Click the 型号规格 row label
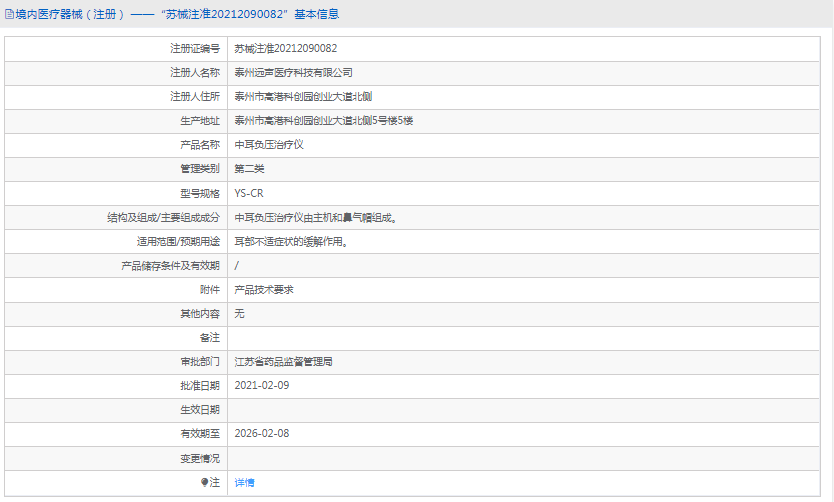The width and height of the screenshot is (834, 502). (x=200, y=193)
